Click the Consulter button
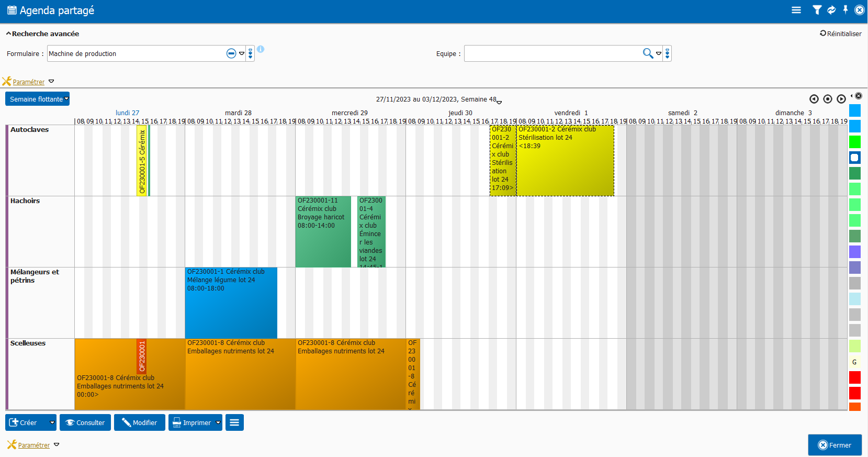The height and width of the screenshot is (457, 868). (85, 422)
